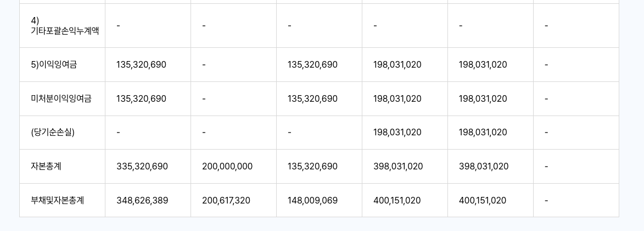Image resolution: width=644 pixels, height=231 pixels.
Task: Click 135,320,690 in the 자본총계 row
Action: [312, 167]
